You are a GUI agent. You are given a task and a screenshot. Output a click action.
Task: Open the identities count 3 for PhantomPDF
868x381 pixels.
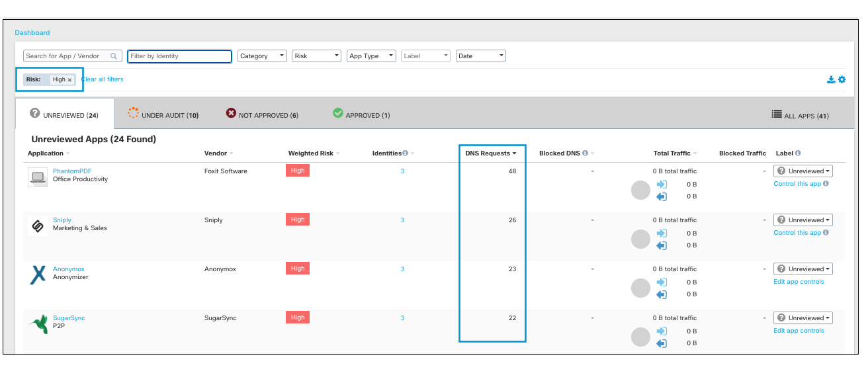(402, 171)
